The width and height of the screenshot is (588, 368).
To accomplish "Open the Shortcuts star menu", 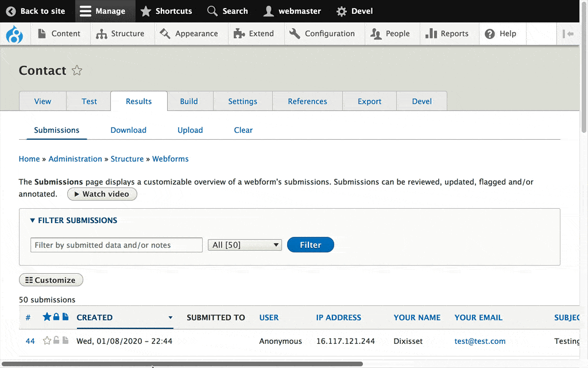I will pyautogui.click(x=166, y=11).
